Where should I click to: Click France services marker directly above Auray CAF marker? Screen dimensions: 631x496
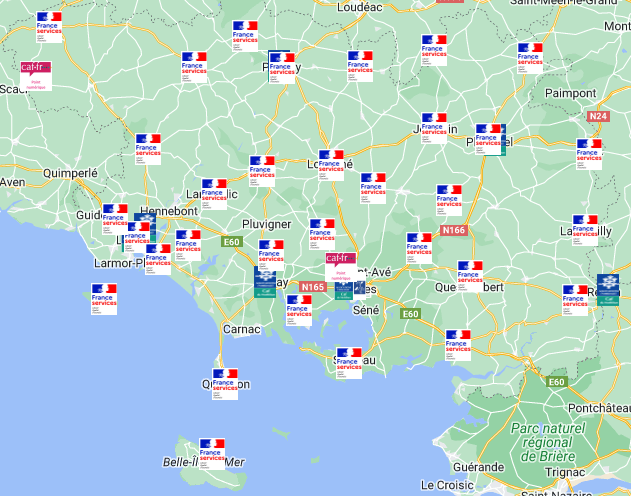click(x=271, y=255)
